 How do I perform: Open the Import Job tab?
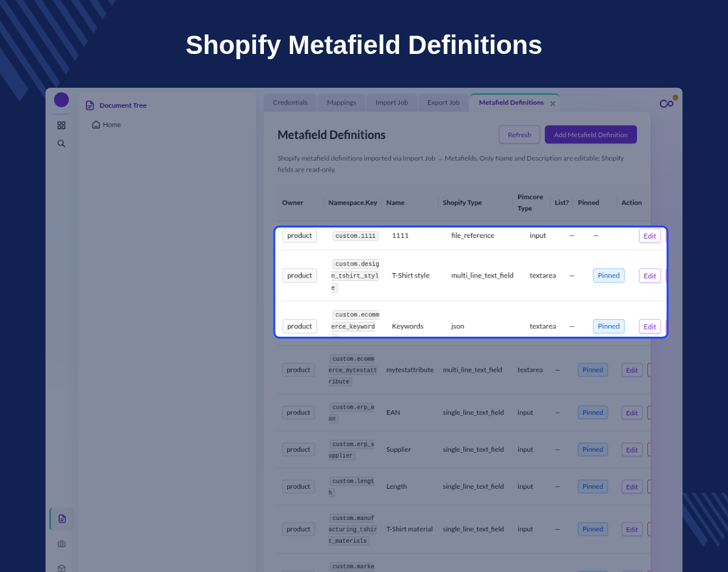coord(392,103)
